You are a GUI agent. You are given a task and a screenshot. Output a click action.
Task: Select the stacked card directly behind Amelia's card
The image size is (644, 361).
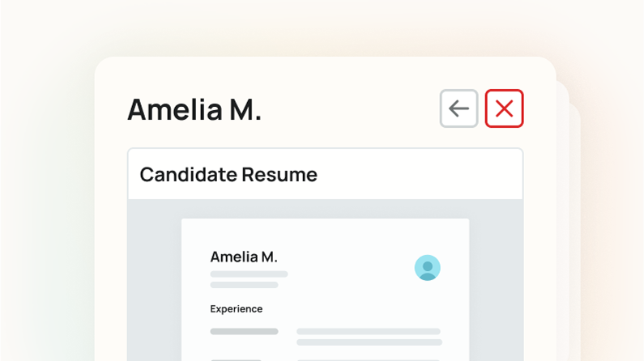pos(561,202)
